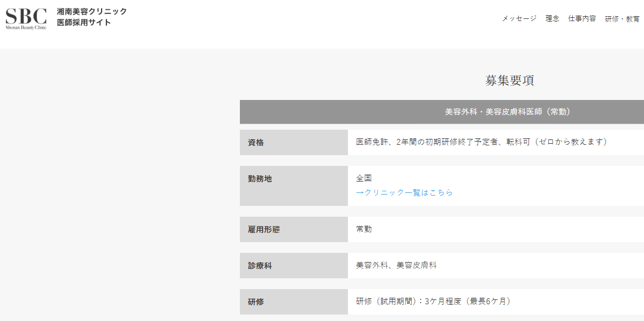Select the 研修（試用期間）：3ケ月程度 text

[x=433, y=301]
